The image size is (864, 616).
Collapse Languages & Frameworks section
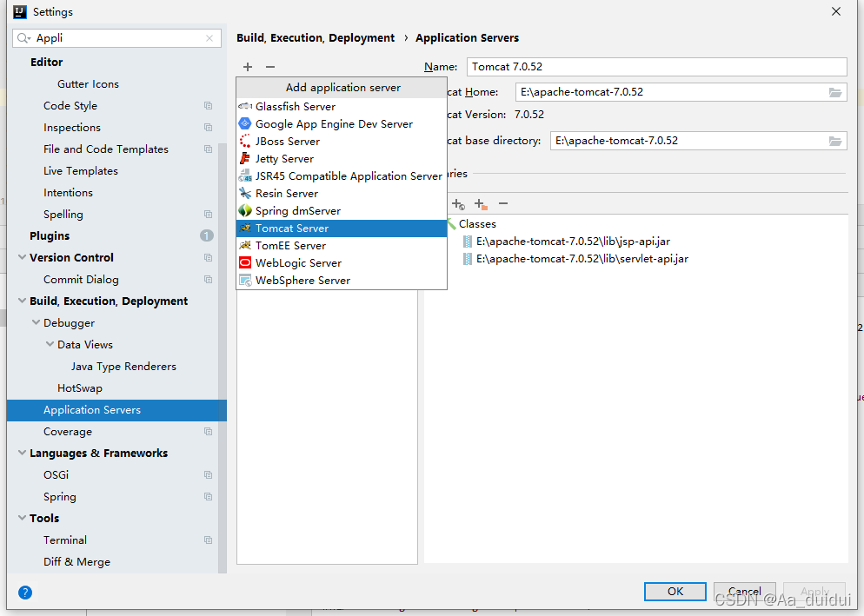coord(22,453)
